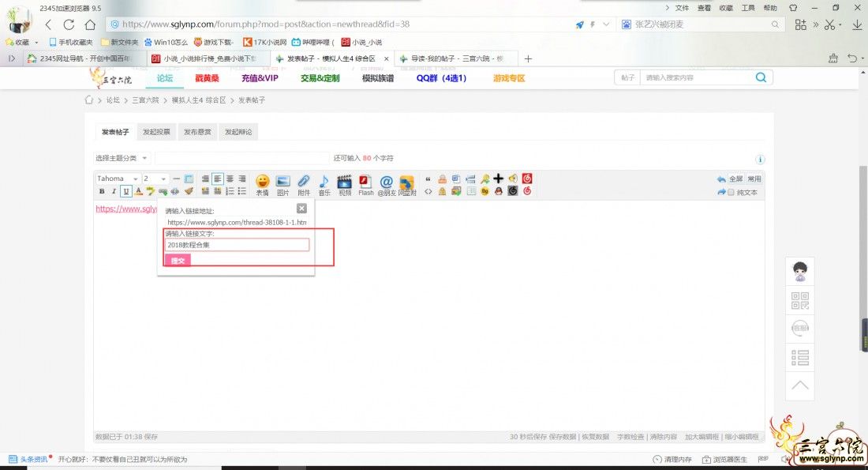This screenshot has width=868, height=470.
Task: Add an attachment with 附件 button
Action: point(304,185)
